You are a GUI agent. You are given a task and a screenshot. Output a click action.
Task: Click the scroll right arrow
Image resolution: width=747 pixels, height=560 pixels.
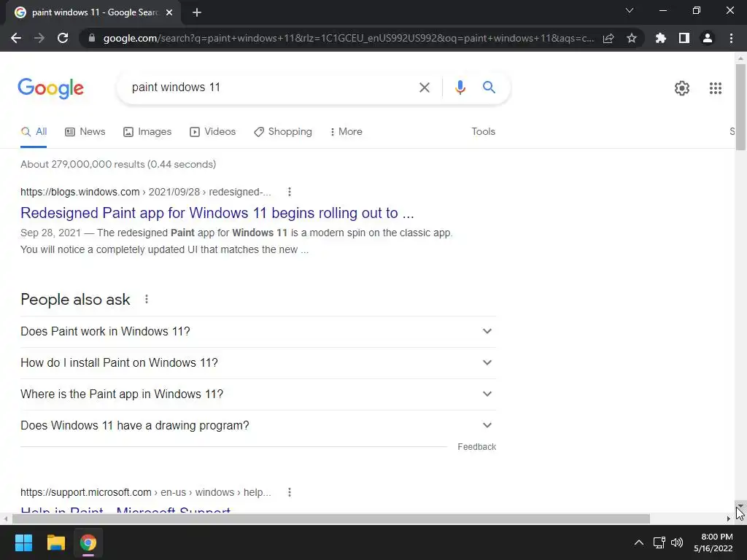pyautogui.click(x=729, y=518)
